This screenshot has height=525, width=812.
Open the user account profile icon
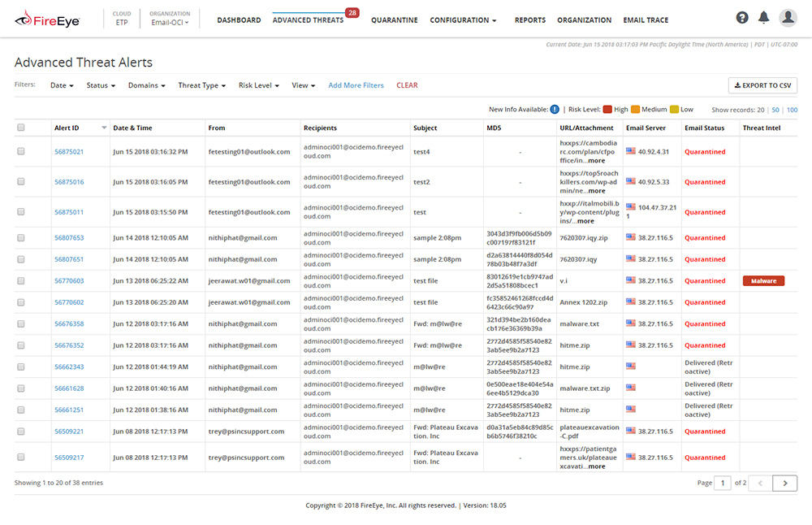point(787,17)
